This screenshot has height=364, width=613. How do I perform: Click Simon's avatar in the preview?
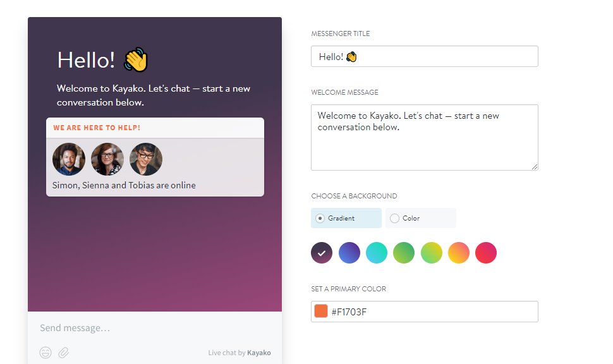[x=69, y=159]
